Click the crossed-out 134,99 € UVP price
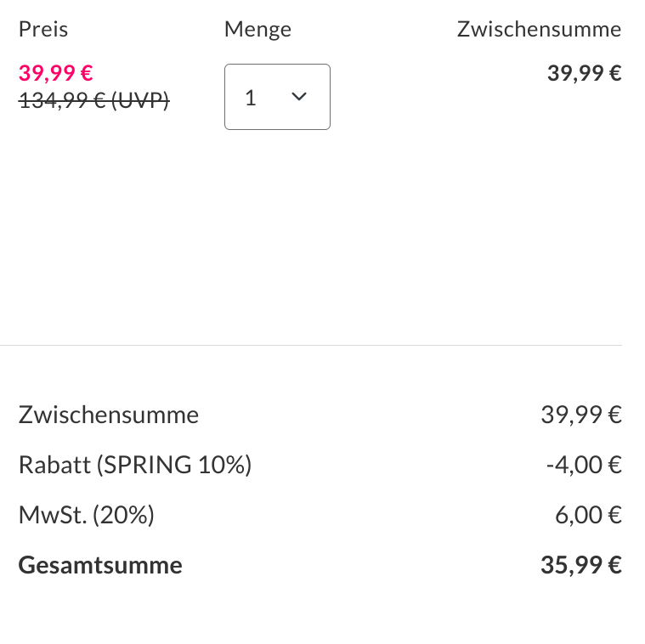645x644 pixels. (x=62, y=100)
